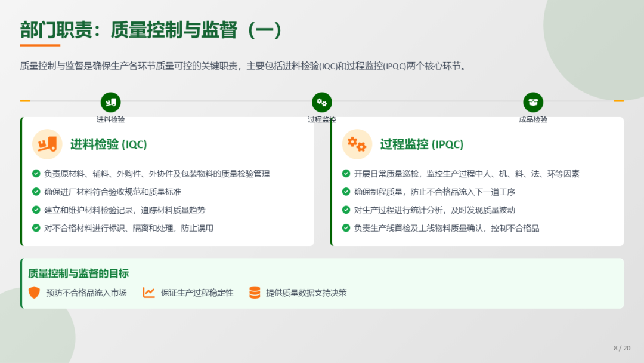
Task: Click the green 过程监控 gears timeline icon
Action: 322,102
